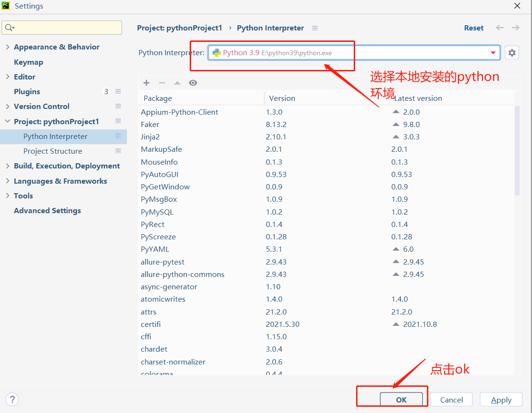Open the Keymap settings page
532x413 pixels.
[x=29, y=62]
